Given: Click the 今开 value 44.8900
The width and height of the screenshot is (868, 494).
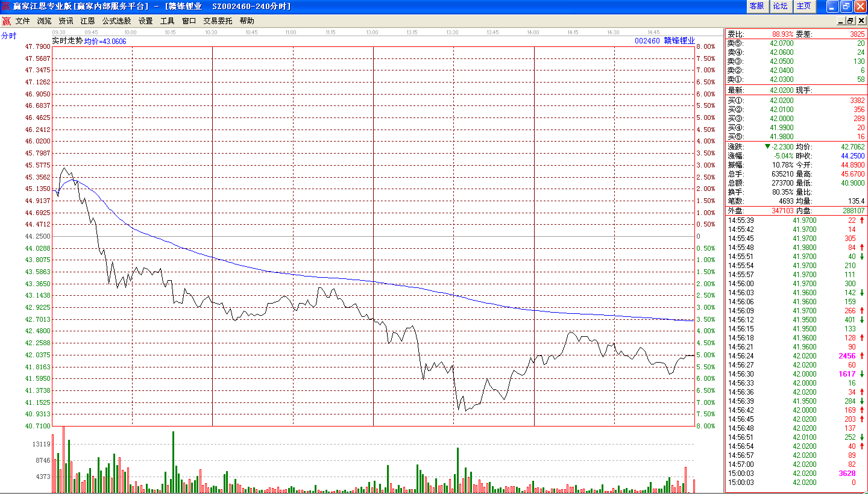Looking at the screenshot, I should [x=853, y=164].
